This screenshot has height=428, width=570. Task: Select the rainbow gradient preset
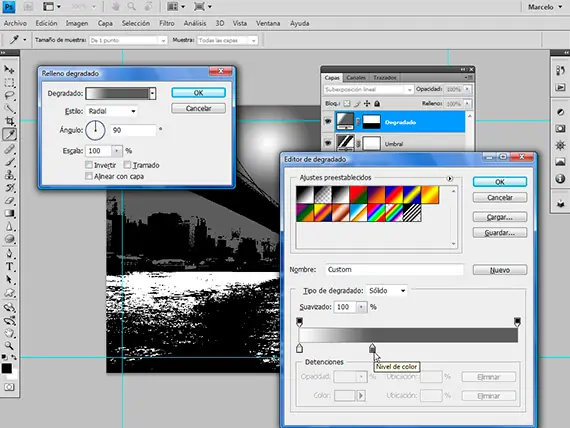(x=377, y=213)
